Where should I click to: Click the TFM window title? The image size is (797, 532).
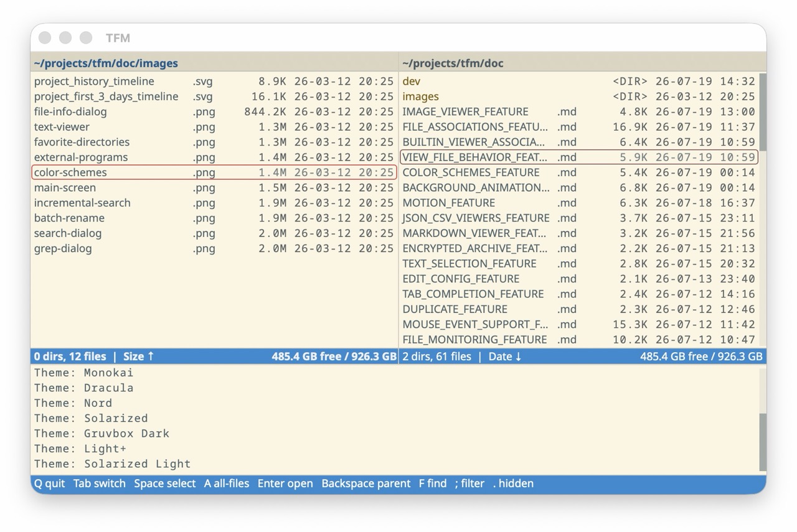pyautogui.click(x=118, y=38)
